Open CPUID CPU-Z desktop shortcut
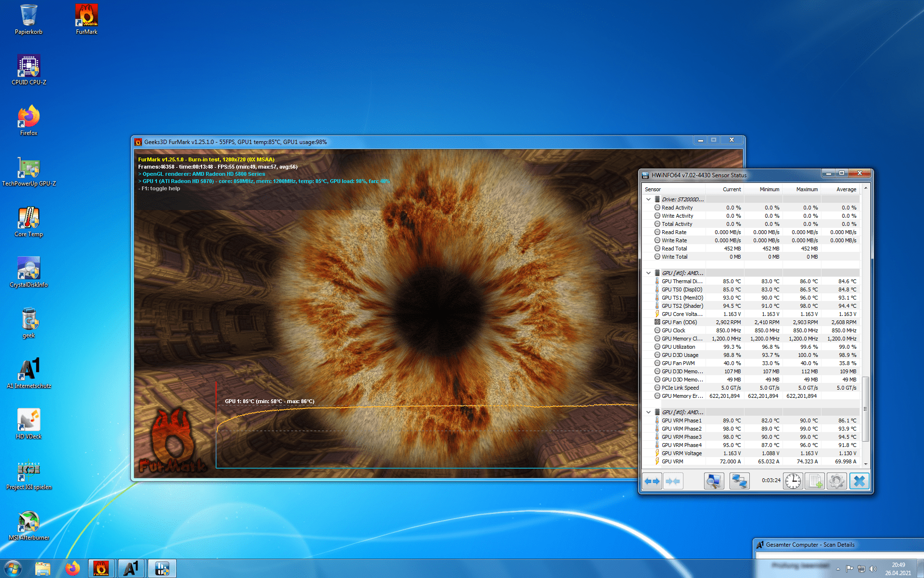This screenshot has height=578, width=924. click(x=29, y=70)
